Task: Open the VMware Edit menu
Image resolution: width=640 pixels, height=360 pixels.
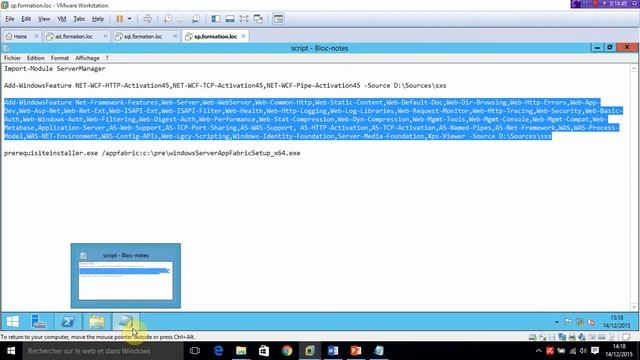Action: [26, 19]
